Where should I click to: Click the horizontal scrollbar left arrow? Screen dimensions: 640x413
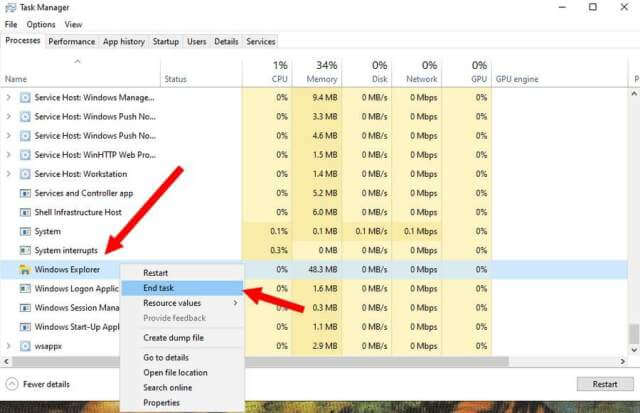coord(6,362)
